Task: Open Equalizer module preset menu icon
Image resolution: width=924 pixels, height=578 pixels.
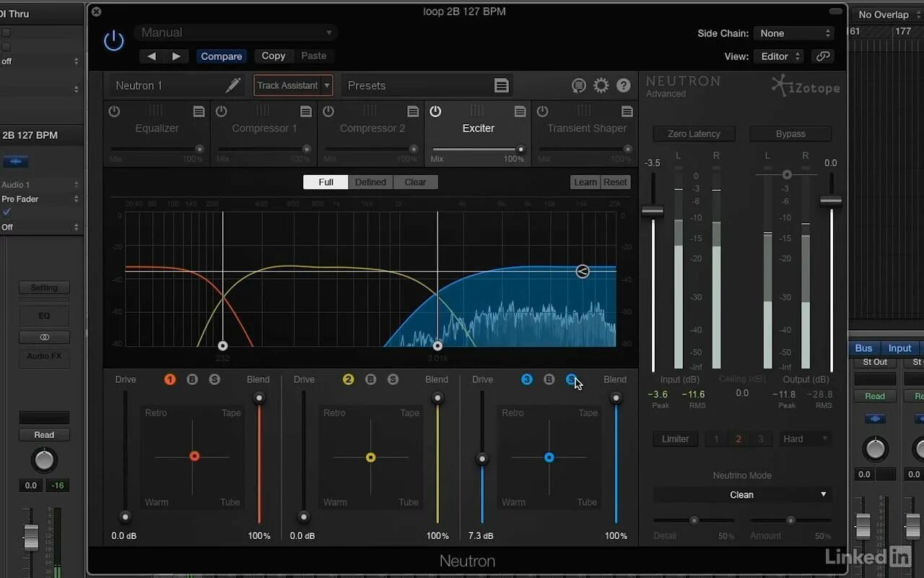Action: pyautogui.click(x=199, y=111)
